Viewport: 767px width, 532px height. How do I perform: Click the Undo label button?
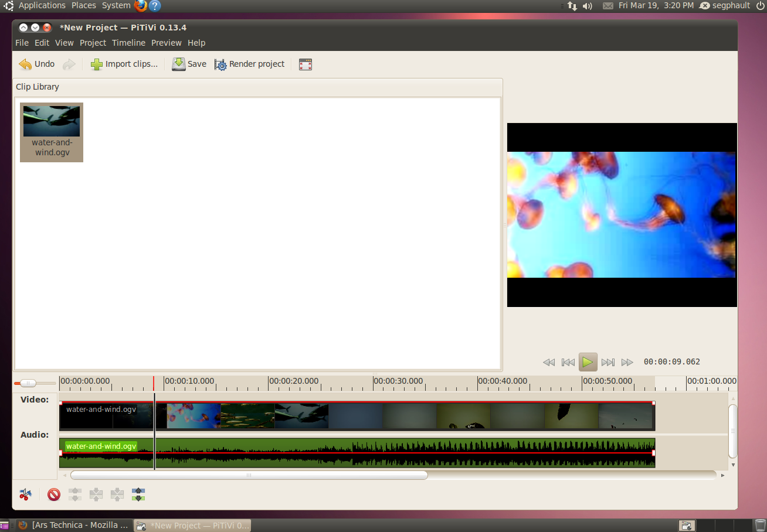[x=45, y=64]
